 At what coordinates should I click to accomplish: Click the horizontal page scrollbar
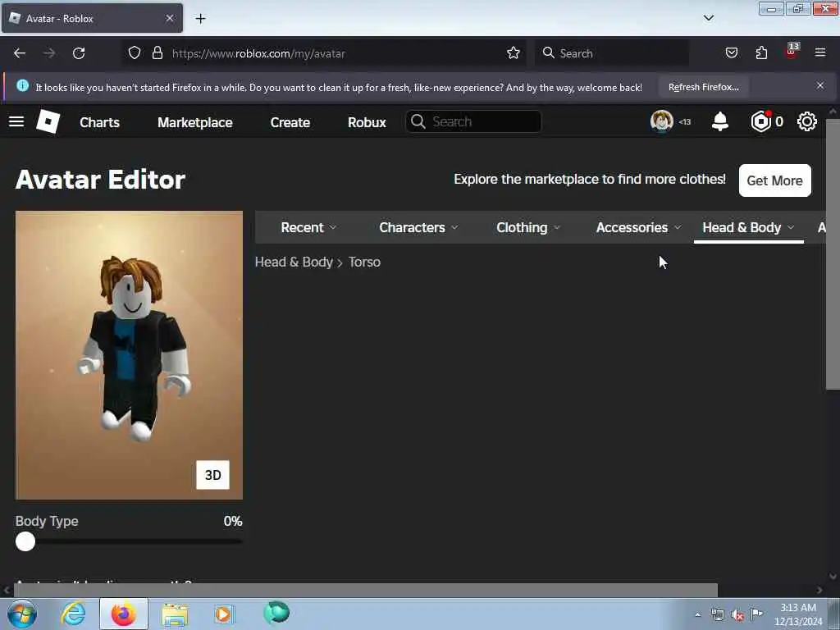click(365, 590)
